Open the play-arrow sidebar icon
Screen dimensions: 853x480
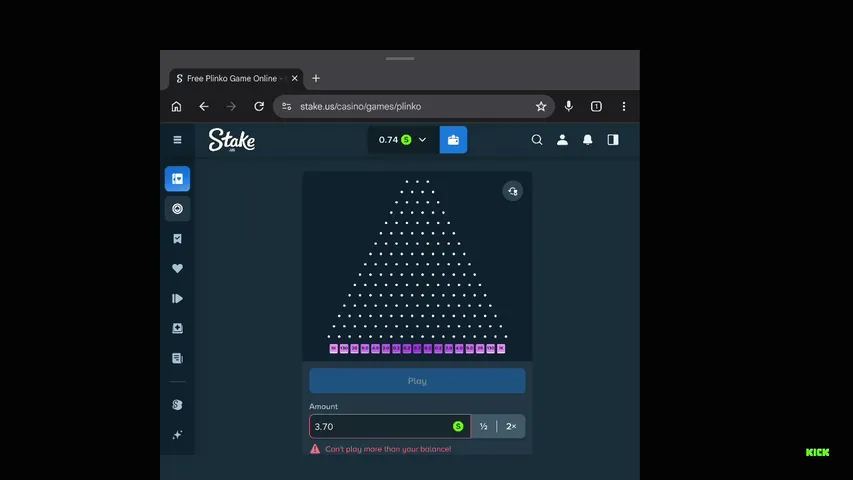tap(177, 298)
